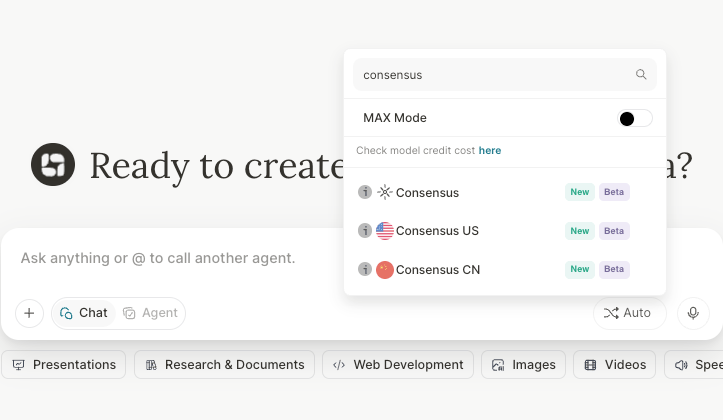Image resolution: width=723 pixels, height=420 pixels.
Task: Click the info icon beside Consensus US
Action: click(x=365, y=231)
